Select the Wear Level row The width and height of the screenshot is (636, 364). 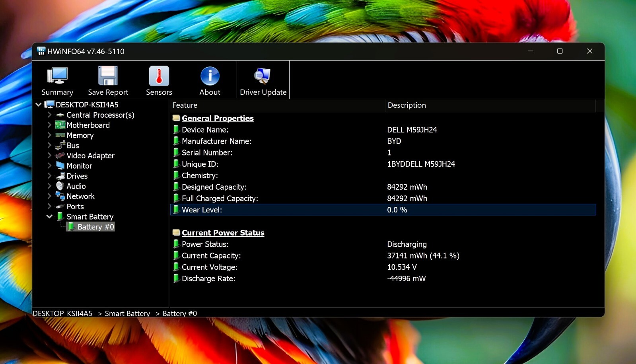tap(383, 210)
